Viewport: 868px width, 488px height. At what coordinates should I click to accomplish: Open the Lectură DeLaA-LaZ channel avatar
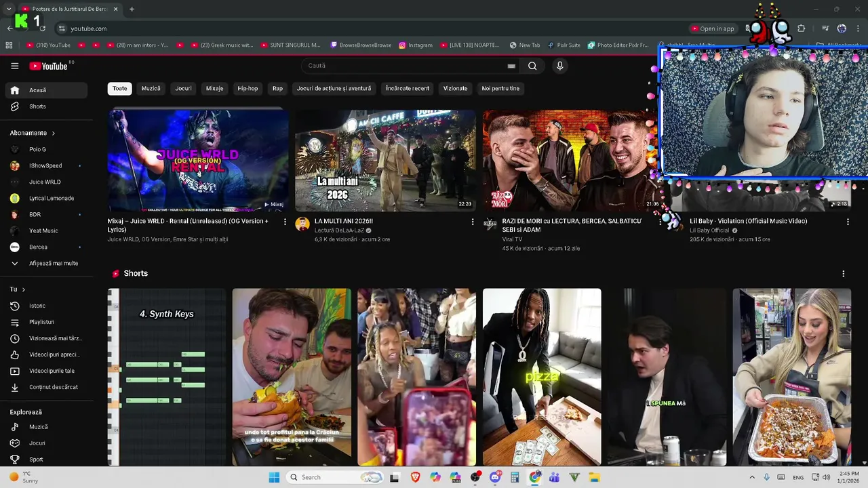click(302, 224)
